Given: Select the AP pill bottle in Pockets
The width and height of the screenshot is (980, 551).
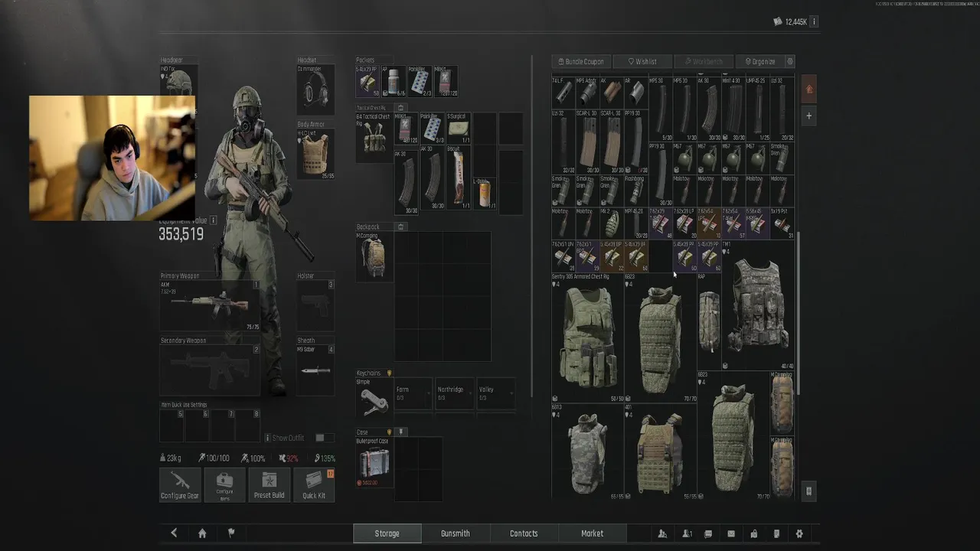Looking at the screenshot, I should coord(394,81).
